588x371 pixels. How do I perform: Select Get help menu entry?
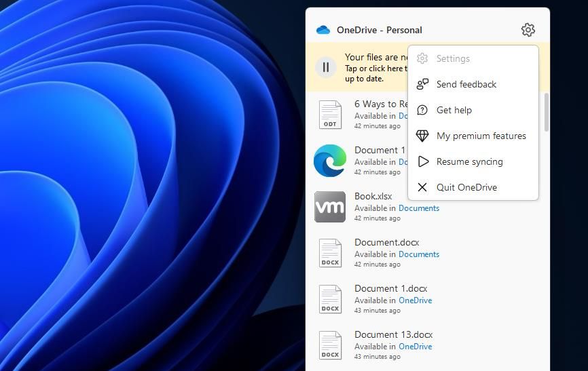[x=473, y=110]
